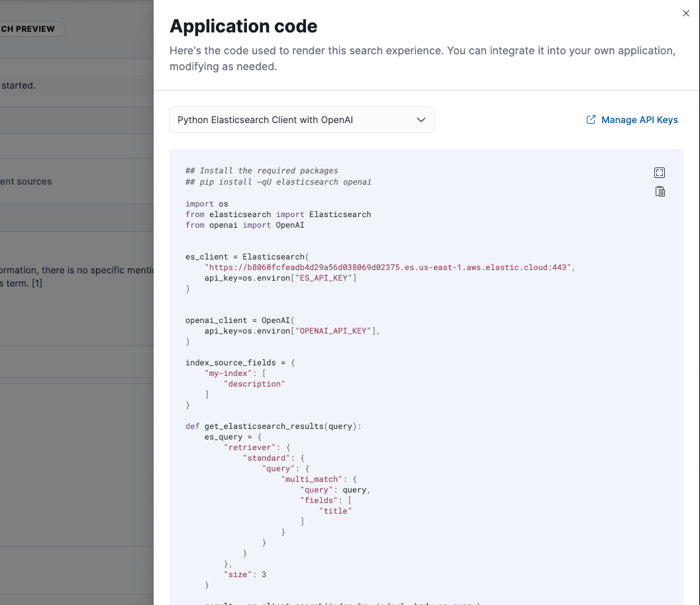Image resolution: width=700 pixels, height=605 pixels.
Task: Click the Elasticsearch cloud URL string in code
Action: pos(389,267)
